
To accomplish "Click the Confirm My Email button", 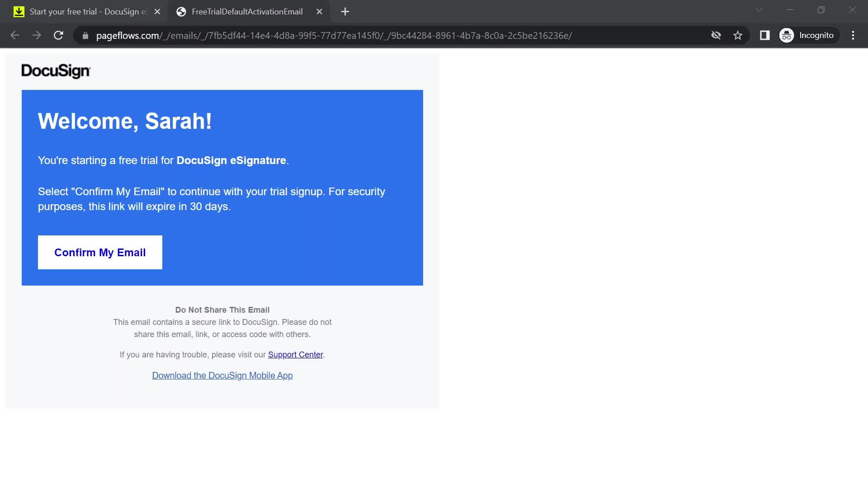I will coord(99,251).
